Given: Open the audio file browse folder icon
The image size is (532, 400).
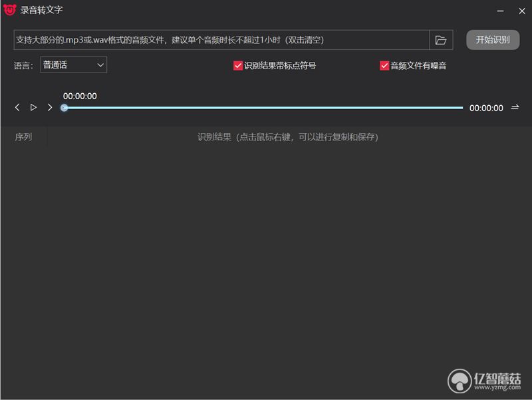Looking at the screenshot, I should coord(441,40).
